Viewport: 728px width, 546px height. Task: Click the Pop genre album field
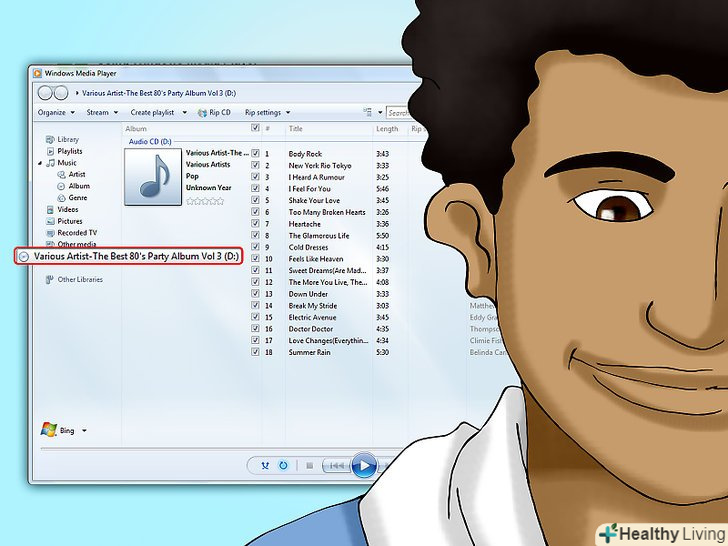pyautogui.click(x=192, y=176)
